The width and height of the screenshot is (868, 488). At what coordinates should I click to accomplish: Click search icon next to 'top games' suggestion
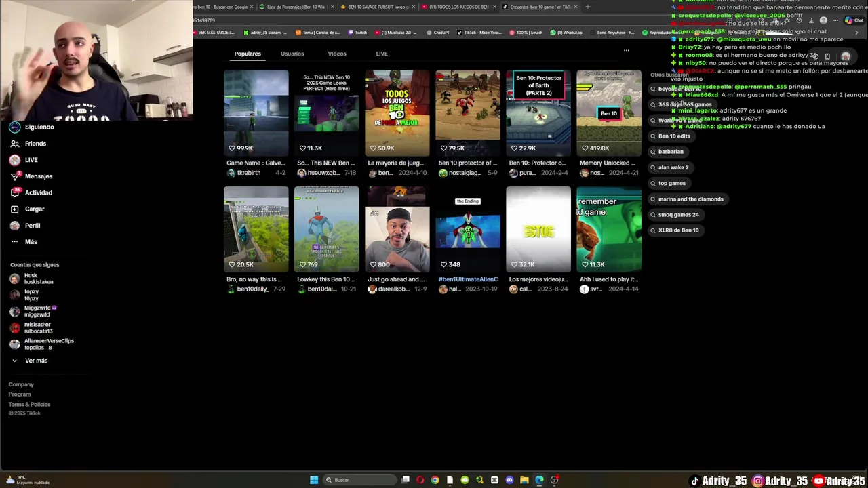pyautogui.click(x=653, y=183)
